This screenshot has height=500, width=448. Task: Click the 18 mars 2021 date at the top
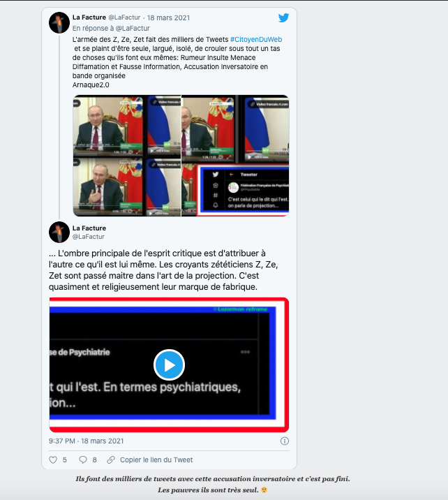(168, 18)
